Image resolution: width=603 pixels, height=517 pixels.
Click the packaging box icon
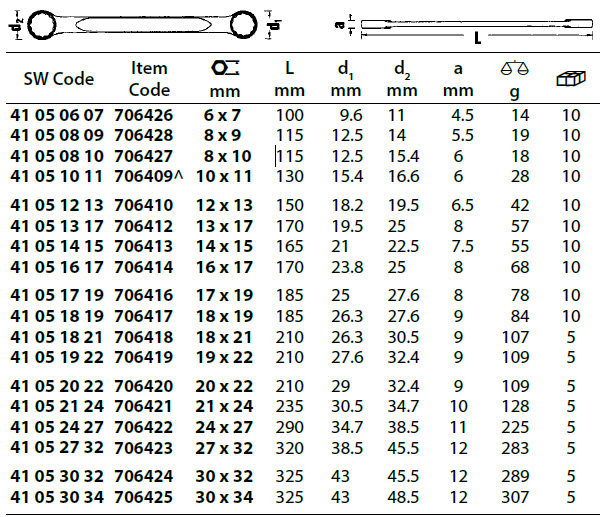coord(570,77)
